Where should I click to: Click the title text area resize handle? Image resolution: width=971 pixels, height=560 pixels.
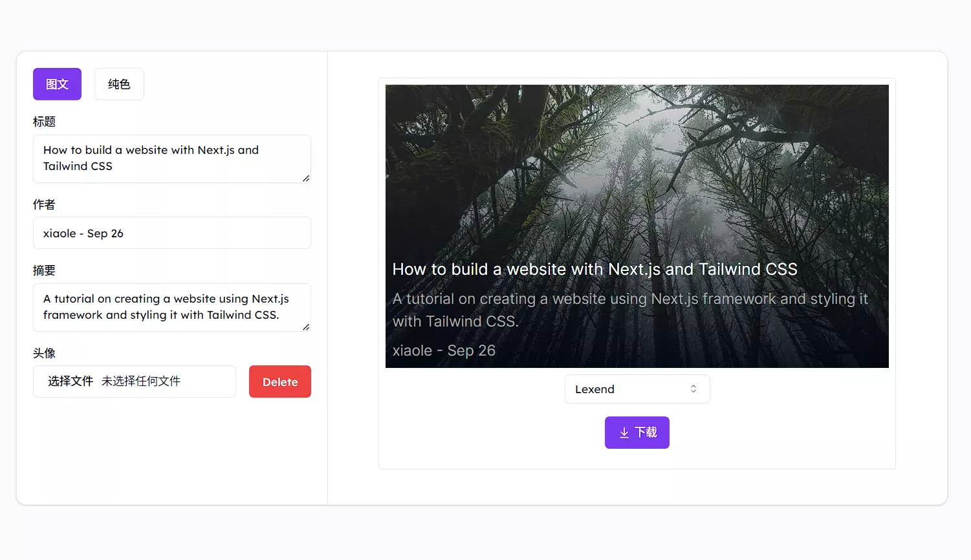pos(306,178)
